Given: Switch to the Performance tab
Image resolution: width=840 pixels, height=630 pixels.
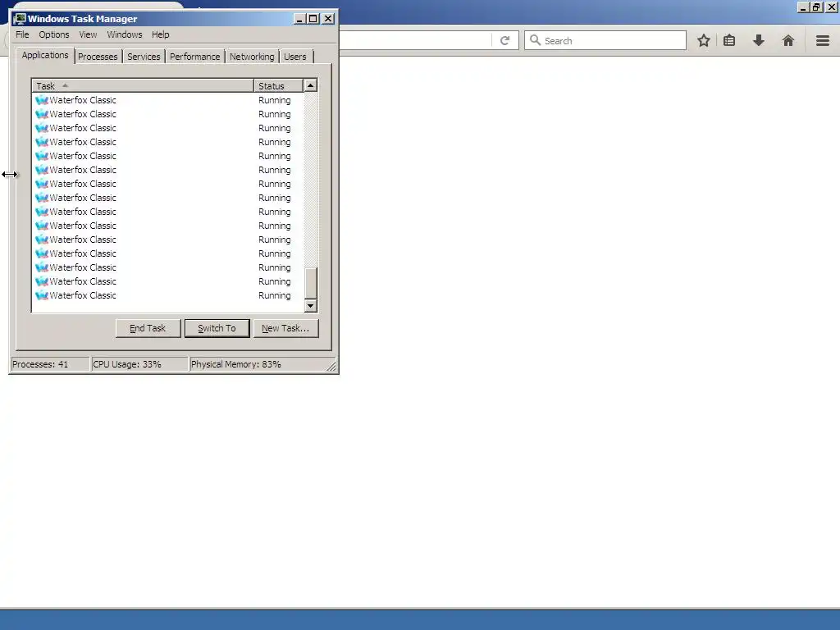Looking at the screenshot, I should [x=194, y=57].
